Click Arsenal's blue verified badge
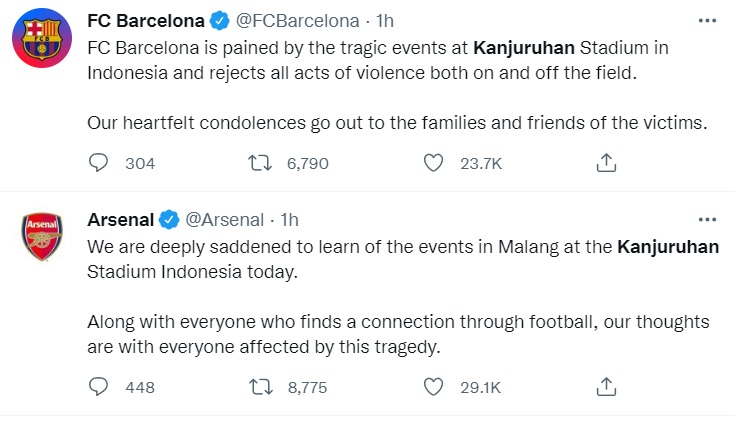Image resolution: width=735 pixels, height=428 pixels. tap(169, 219)
